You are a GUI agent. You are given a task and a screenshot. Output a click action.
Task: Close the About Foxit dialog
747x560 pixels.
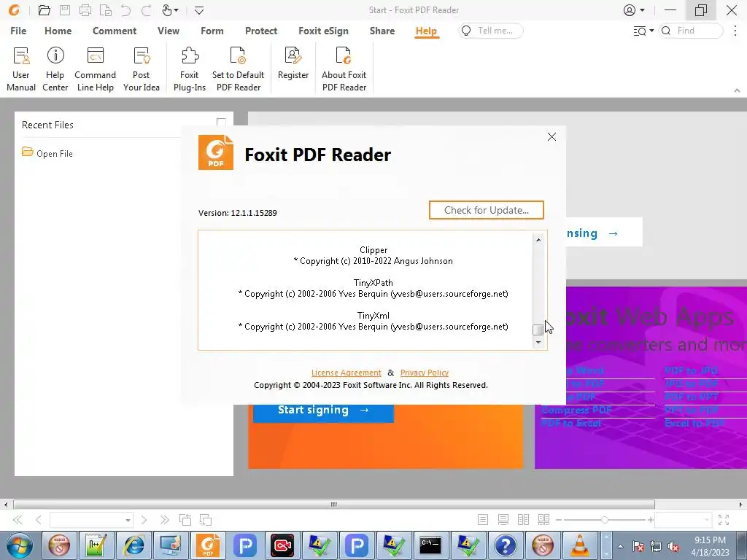551,137
